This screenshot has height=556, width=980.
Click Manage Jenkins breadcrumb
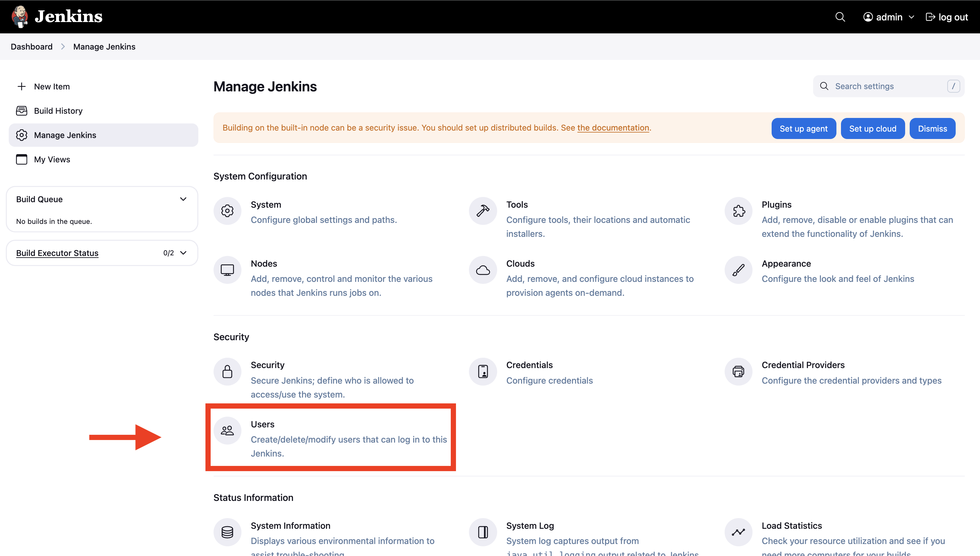(x=104, y=47)
